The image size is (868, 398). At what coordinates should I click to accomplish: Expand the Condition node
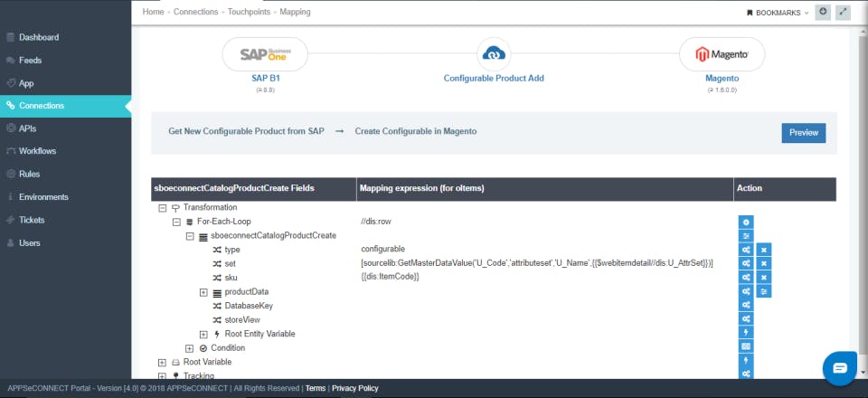190,348
